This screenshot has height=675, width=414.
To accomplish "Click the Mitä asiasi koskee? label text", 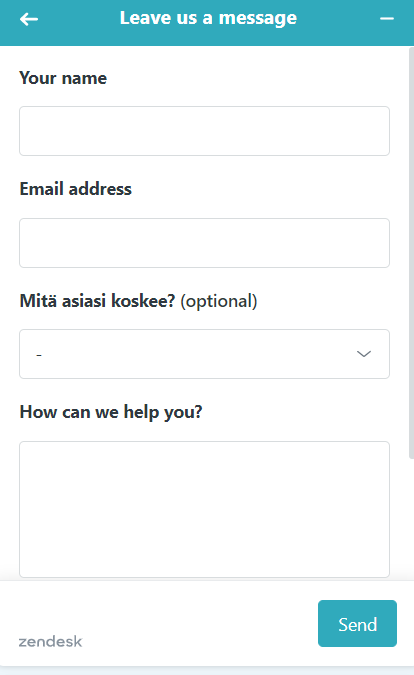I will (x=97, y=300).
